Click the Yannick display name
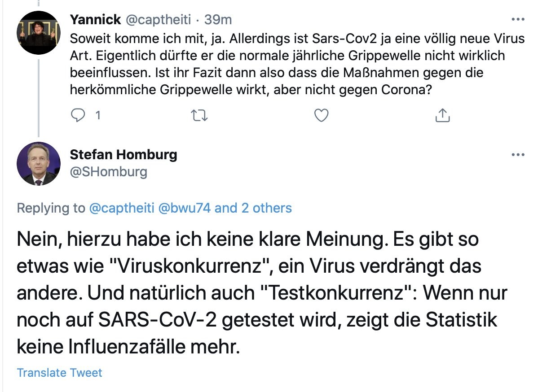This screenshot has height=392, width=538. pos(95,19)
